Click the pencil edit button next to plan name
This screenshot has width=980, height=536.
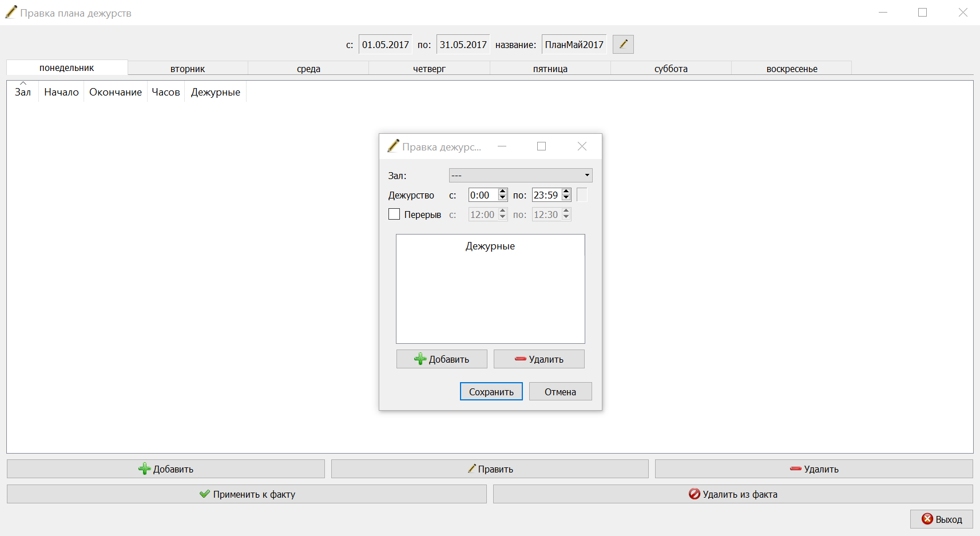623,45
